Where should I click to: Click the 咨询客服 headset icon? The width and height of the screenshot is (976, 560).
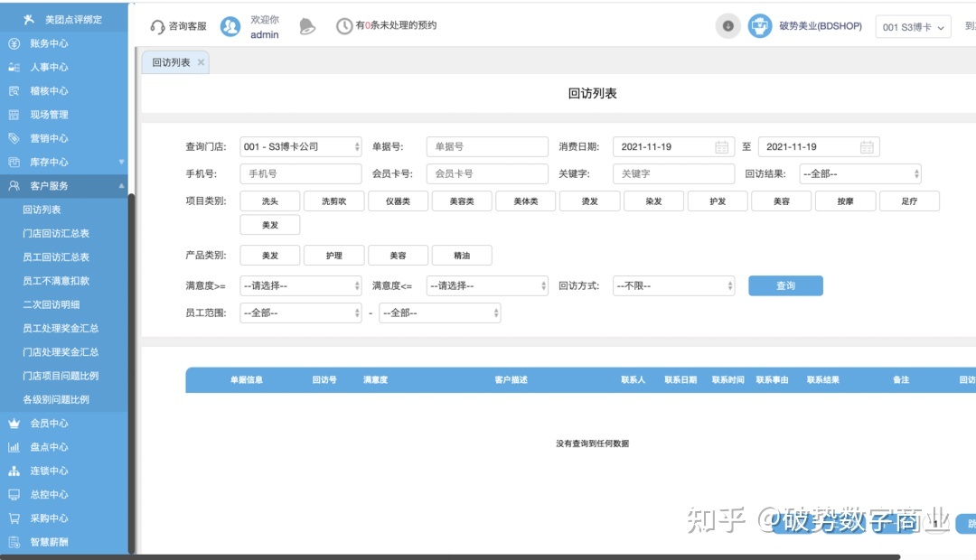[157, 26]
